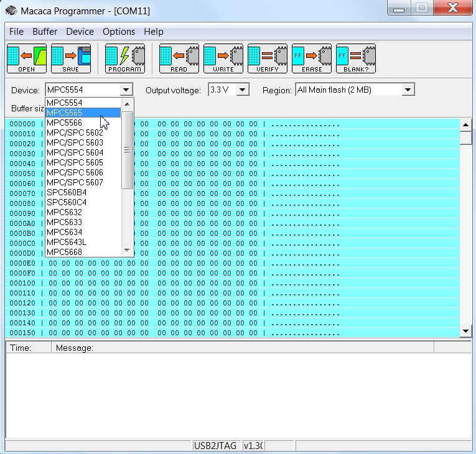Open the File menu

click(x=16, y=32)
